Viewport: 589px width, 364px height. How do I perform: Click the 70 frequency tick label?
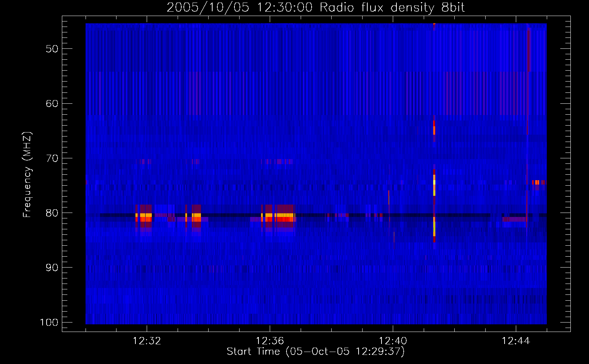click(x=52, y=158)
